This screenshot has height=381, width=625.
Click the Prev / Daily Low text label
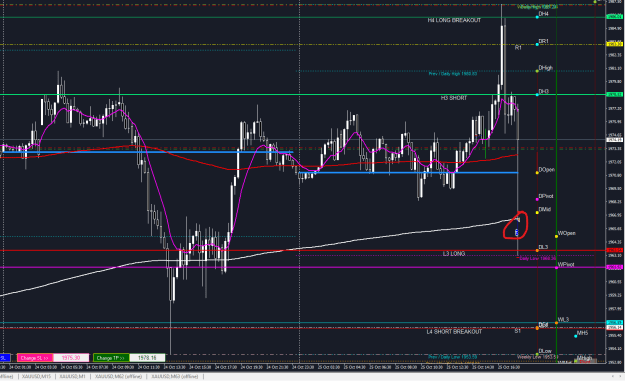(453, 357)
